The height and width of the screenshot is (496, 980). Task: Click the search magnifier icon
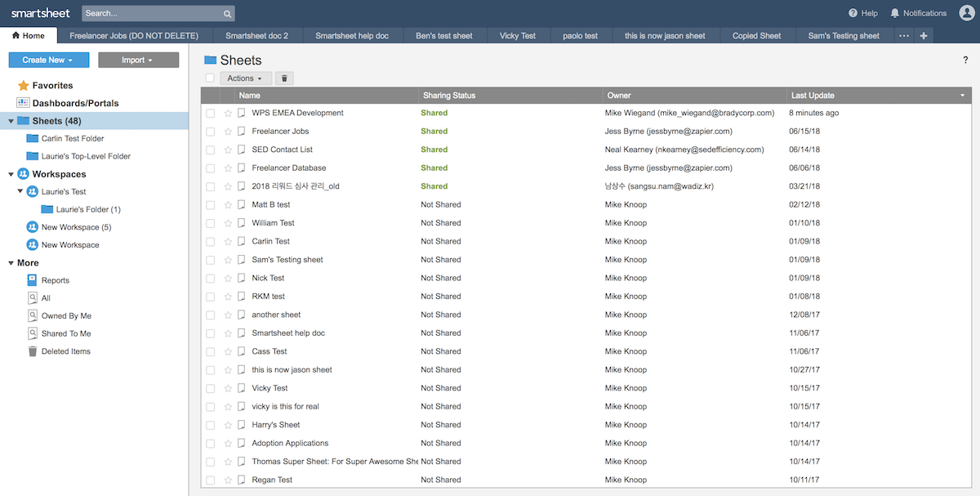point(227,14)
